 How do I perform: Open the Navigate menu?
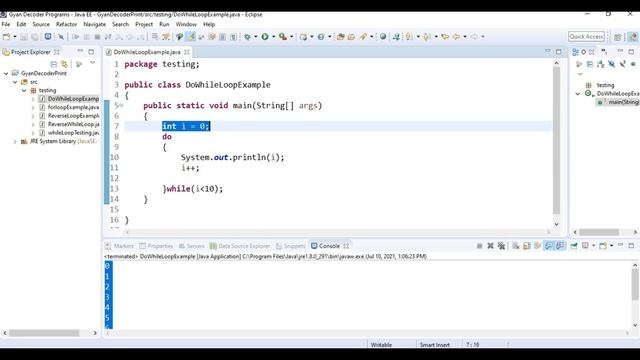coord(94,24)
